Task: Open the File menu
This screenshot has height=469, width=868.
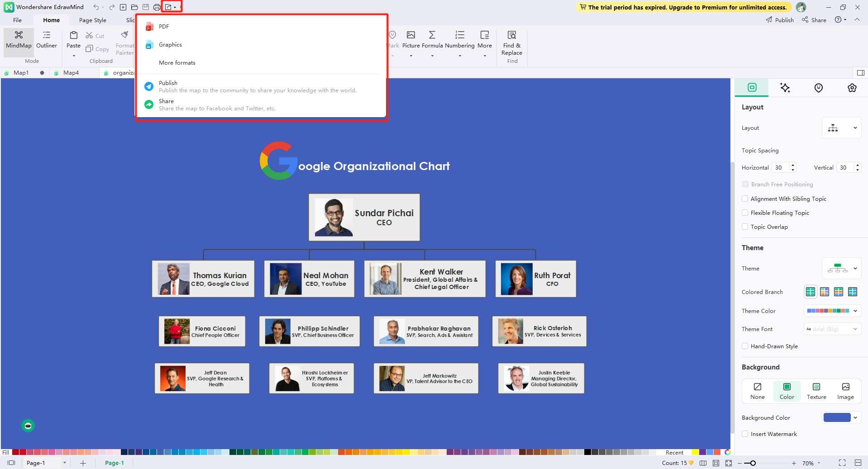Action: 17,20
